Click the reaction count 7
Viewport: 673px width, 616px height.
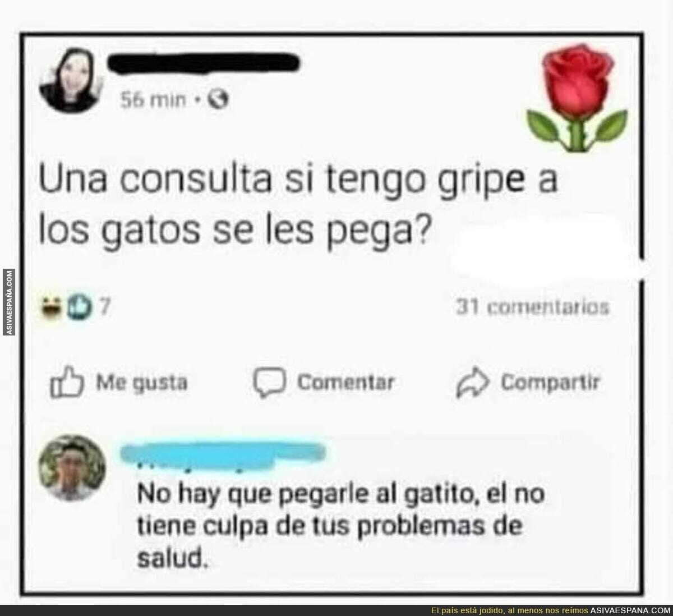coord(103,306)
